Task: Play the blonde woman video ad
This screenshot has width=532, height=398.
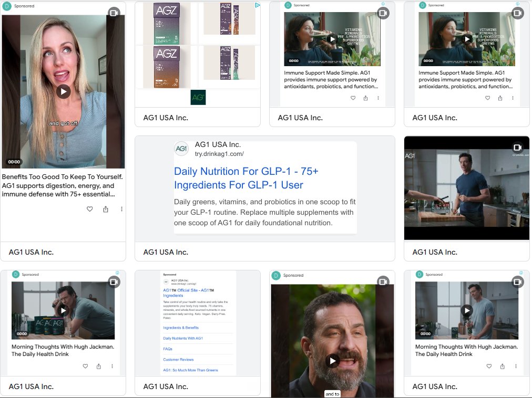Action: [64, 91]
